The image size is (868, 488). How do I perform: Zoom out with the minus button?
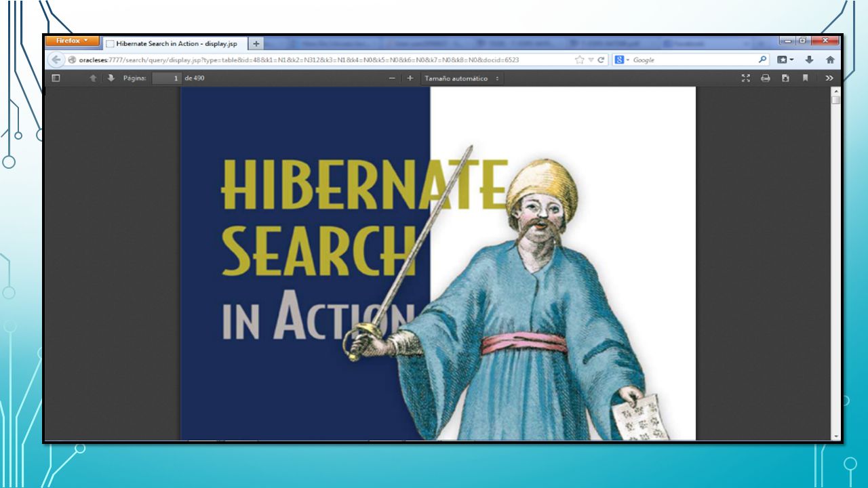(x=392, y=79)
